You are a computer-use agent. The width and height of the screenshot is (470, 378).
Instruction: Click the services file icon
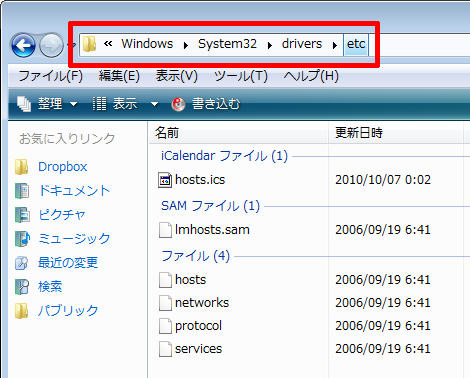click(165, 349)
